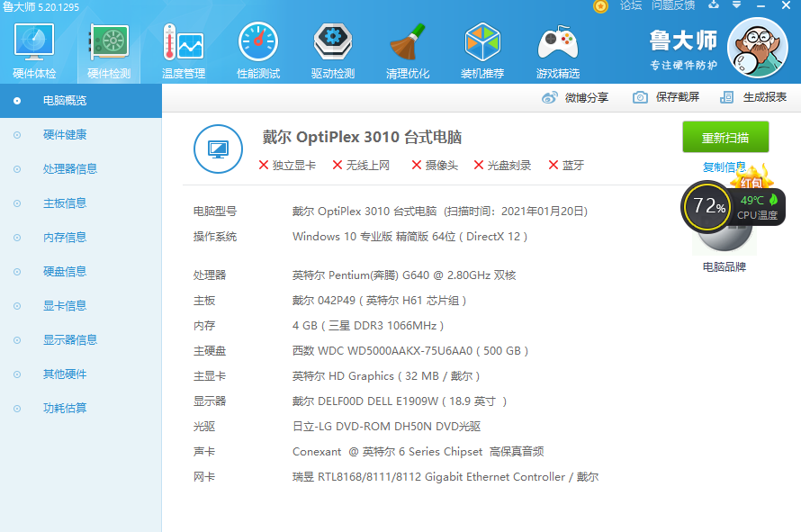Click the 电脑品牌 brand label
The width and height of the screenshot is (801, 532).
click(x=724, y=266)
